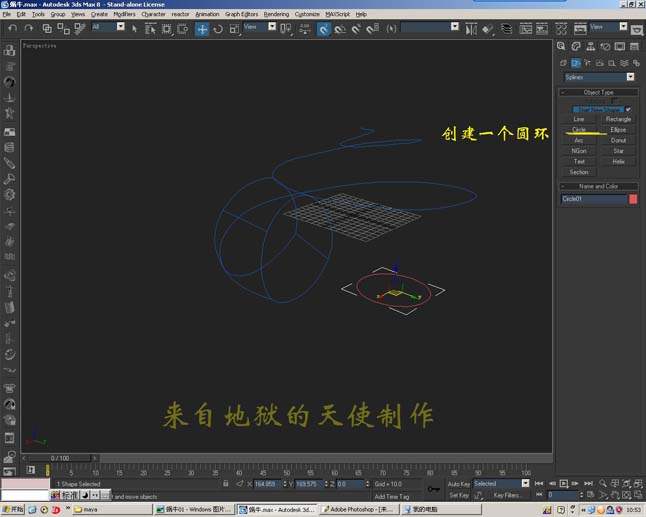646x517 pixels.
Task: Toggle the Spinner Snap button
Action: pos(372,28)
